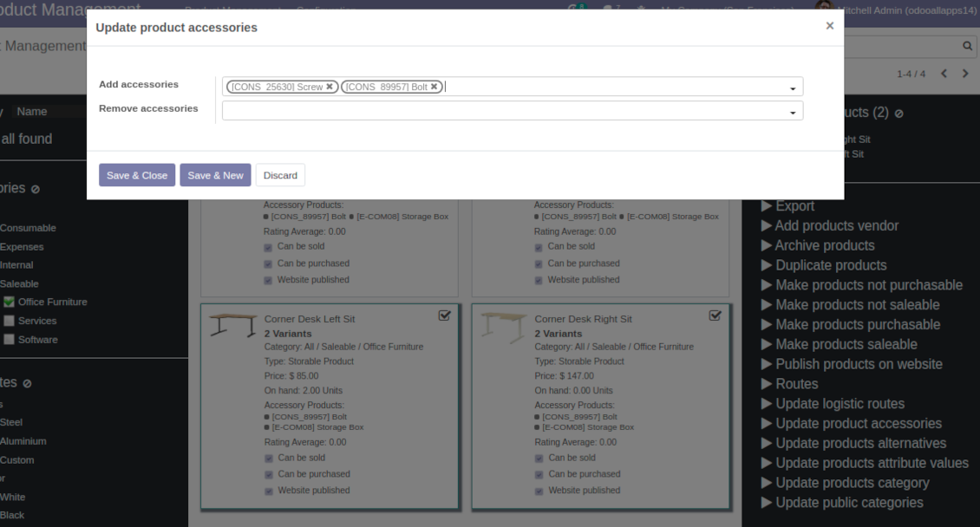The height and width of the screenshot is (527, 980).
Task: Open the Remove accessories dropdown arrow
Action: [x=793, y=113]
